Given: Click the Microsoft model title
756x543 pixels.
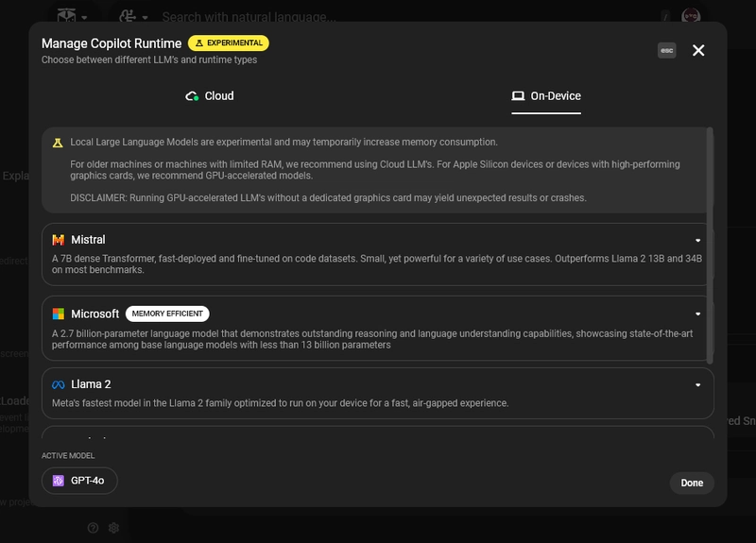Looking at the screenshot, I should pos(95,314).
